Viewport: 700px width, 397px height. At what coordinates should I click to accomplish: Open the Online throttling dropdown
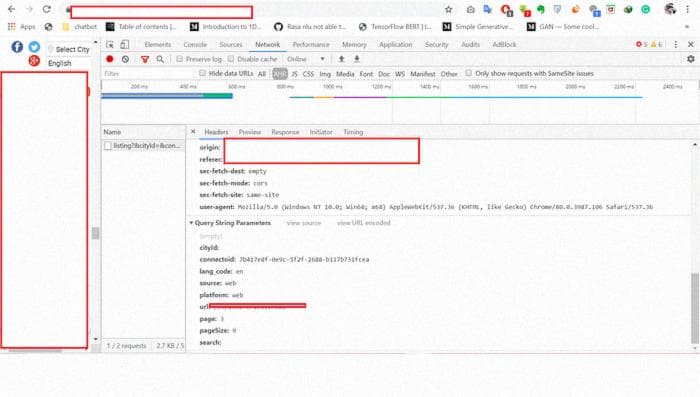(306, 59)
